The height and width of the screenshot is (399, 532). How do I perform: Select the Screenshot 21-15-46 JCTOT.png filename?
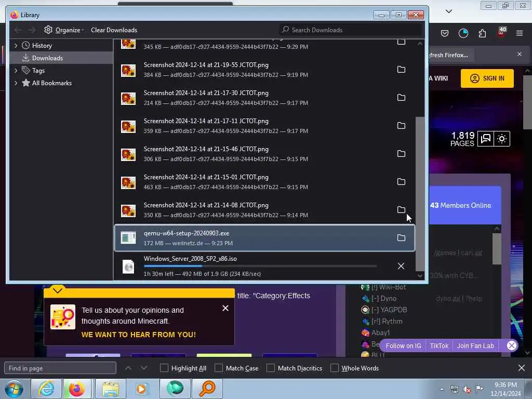(206, 149)
